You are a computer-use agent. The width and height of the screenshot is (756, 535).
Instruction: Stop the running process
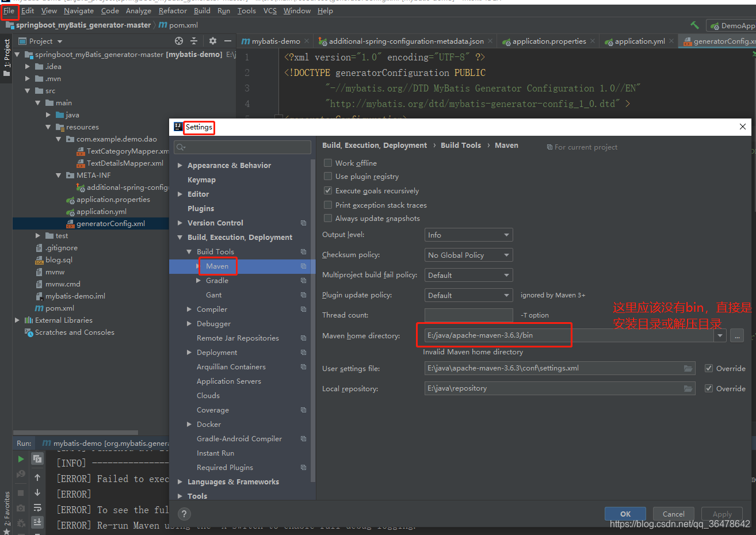pyautogui.click(x=21, y=493)
